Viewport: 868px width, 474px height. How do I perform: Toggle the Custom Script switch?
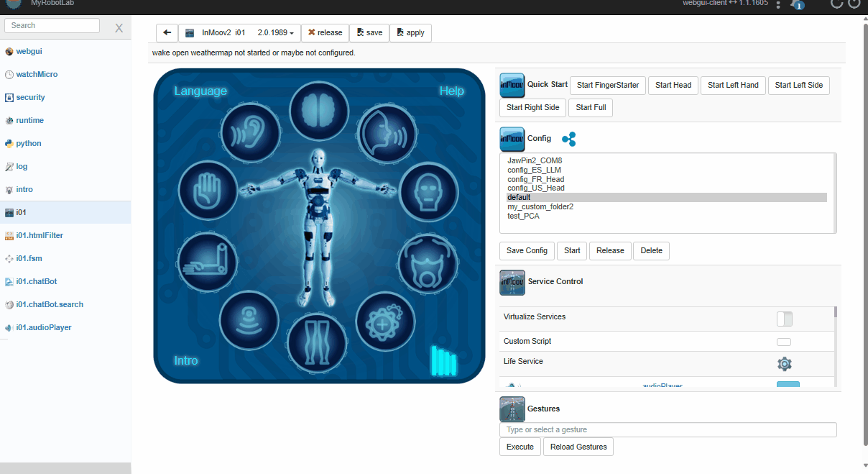[784, 342]
